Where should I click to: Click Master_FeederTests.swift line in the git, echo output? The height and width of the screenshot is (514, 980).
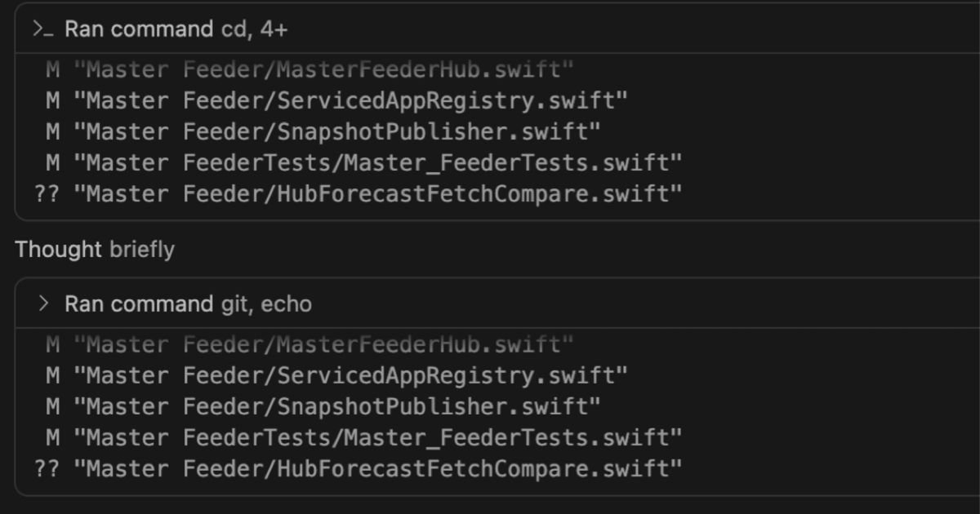pyautogui.click(x=363, y=437)
